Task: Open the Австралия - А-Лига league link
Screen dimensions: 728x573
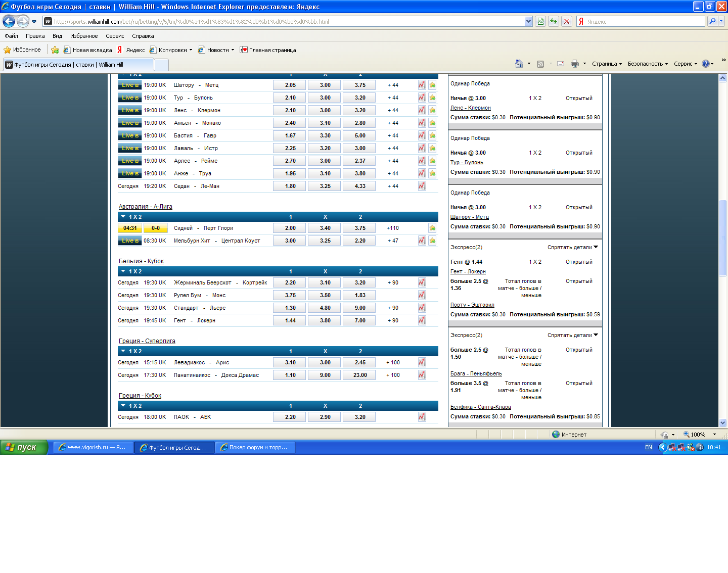Action: (x=145, y=207)
